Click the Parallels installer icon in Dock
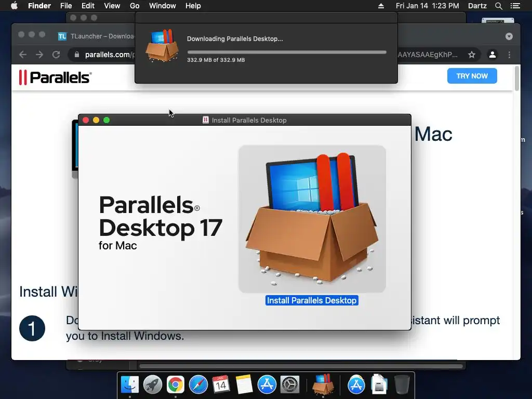The height and width of the screenshot is (399, 532). (323, 384)
